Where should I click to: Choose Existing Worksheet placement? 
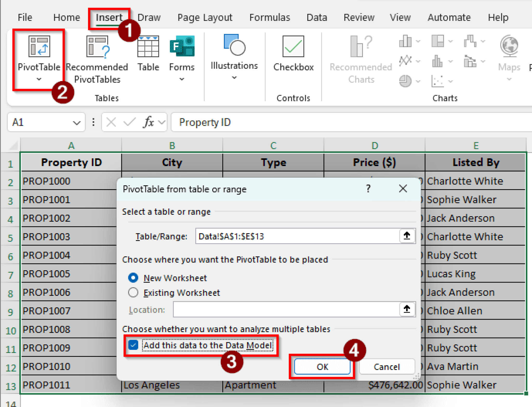pyautogui.click(x=133, y=292)
